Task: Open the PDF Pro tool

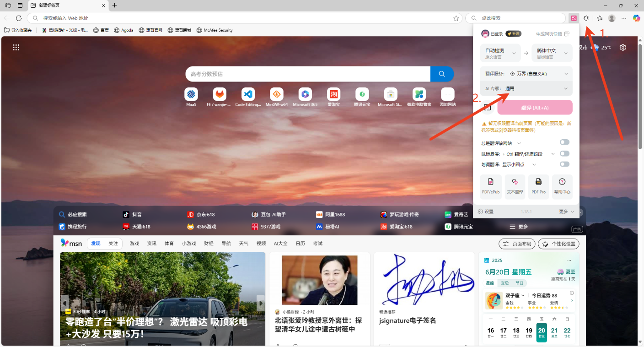Action: pos(538,186)
